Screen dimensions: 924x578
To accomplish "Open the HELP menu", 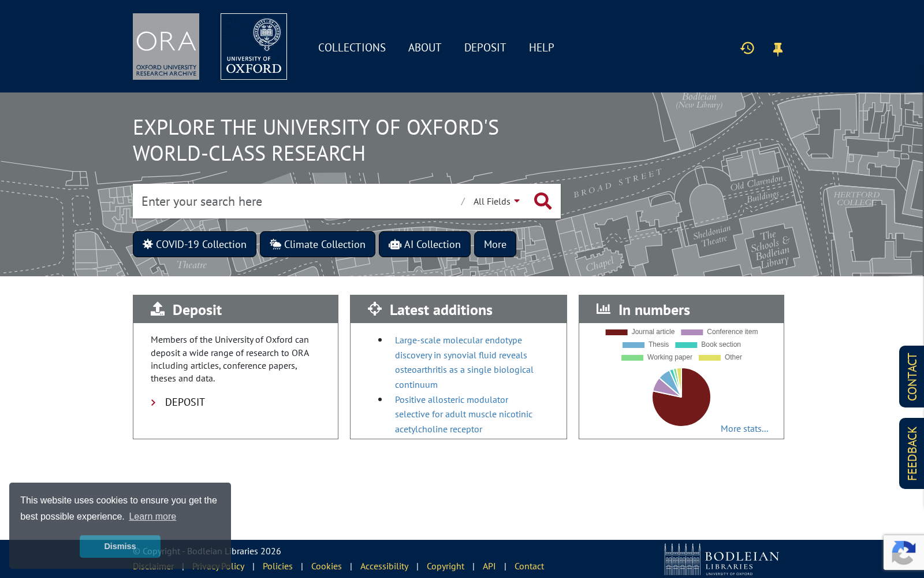I will pos(541,47).
